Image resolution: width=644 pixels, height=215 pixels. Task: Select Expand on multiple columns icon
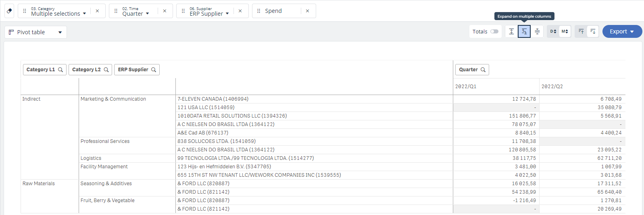click(x=524, y=31)
